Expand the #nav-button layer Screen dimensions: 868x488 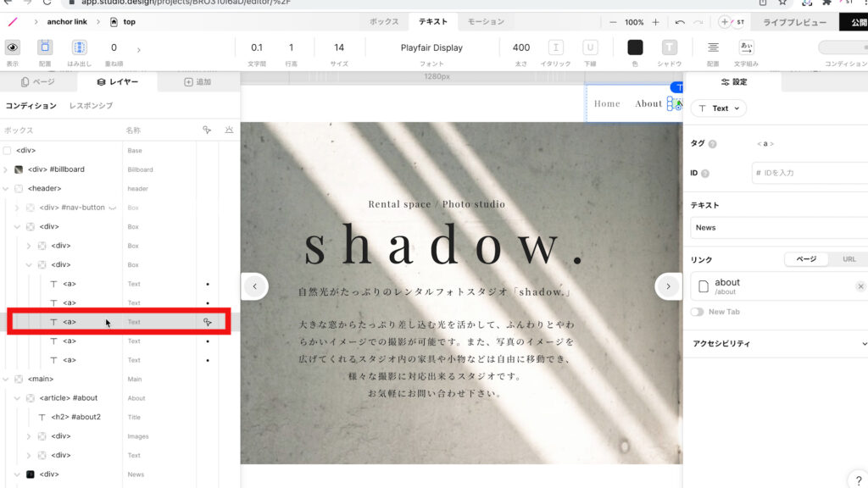click(x=17, y=208)
